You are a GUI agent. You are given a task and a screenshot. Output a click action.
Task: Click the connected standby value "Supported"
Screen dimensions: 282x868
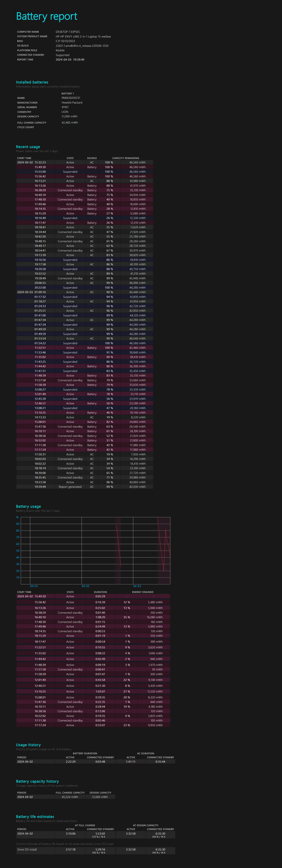[63, 55]
